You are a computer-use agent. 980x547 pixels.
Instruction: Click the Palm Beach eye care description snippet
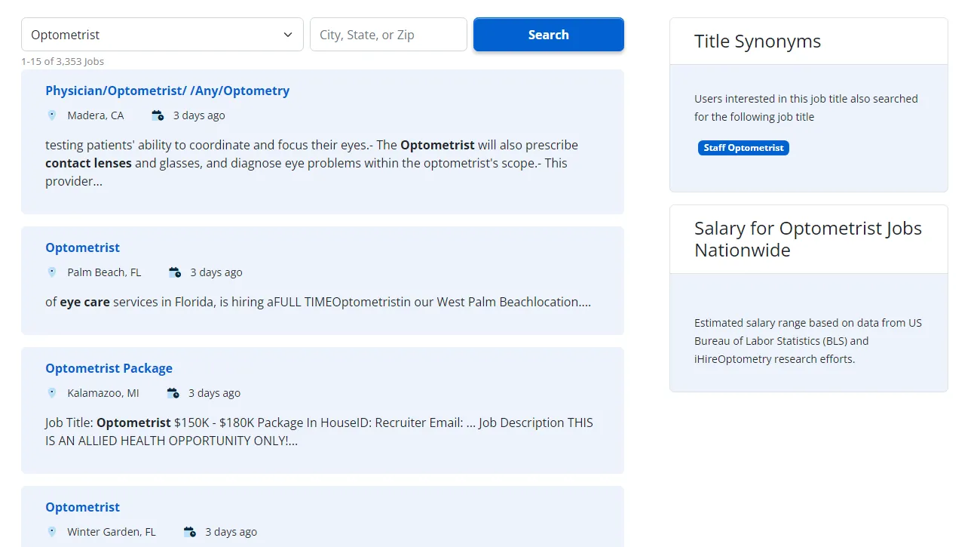[318, 302]
